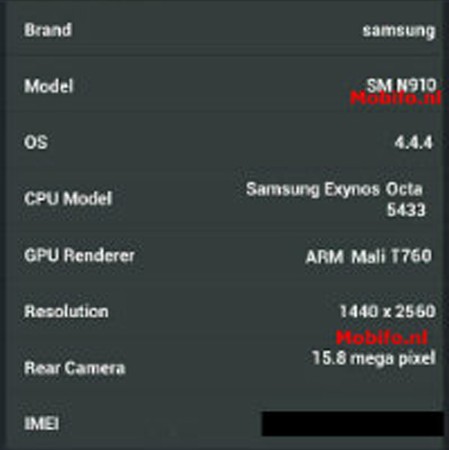Select the GPU Renderer label
Viewport: 449px width, 450px height.
point(79,255)
